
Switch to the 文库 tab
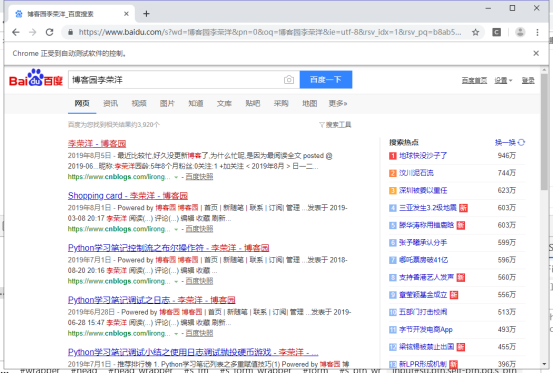coord(224,103)
